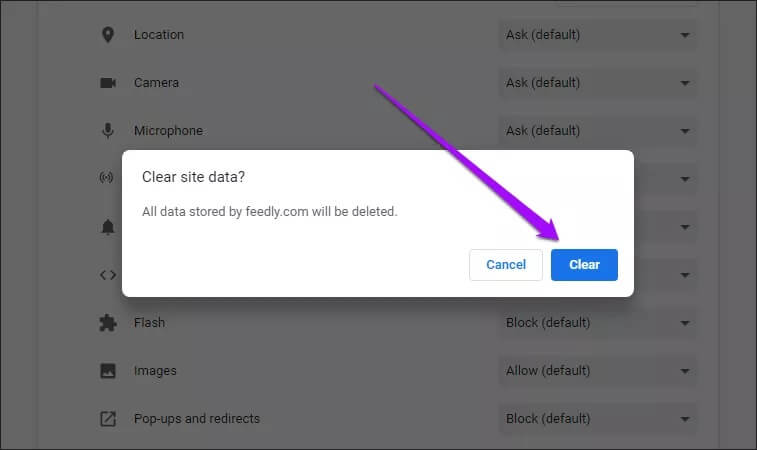This screenshot has width=757, height=450.
Task: Confirm by clicking the Clear button
Action: (x=584, y=265)
